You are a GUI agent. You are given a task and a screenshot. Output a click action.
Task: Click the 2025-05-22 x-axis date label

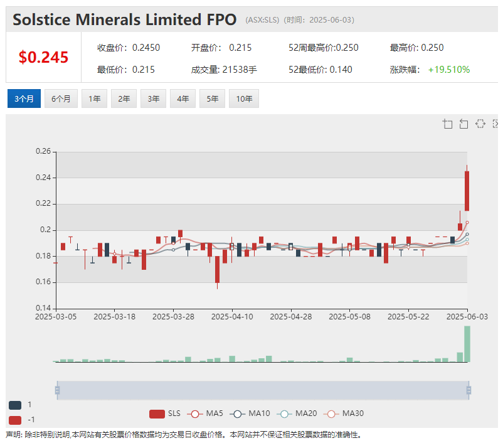point(408,317)
